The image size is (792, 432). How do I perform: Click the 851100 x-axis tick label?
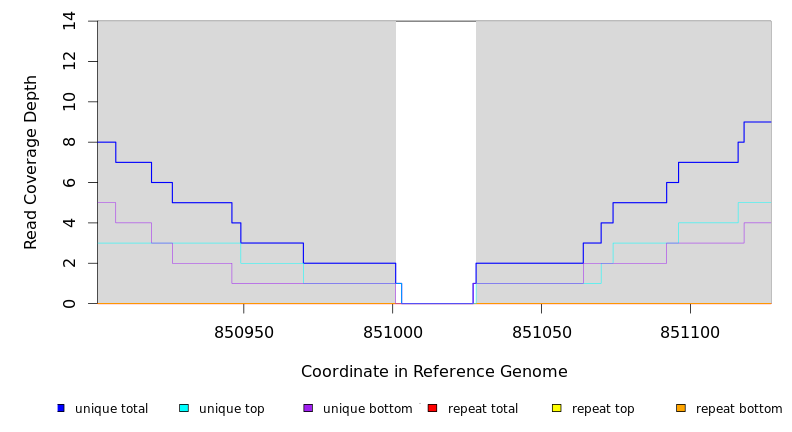coord(690,331)
